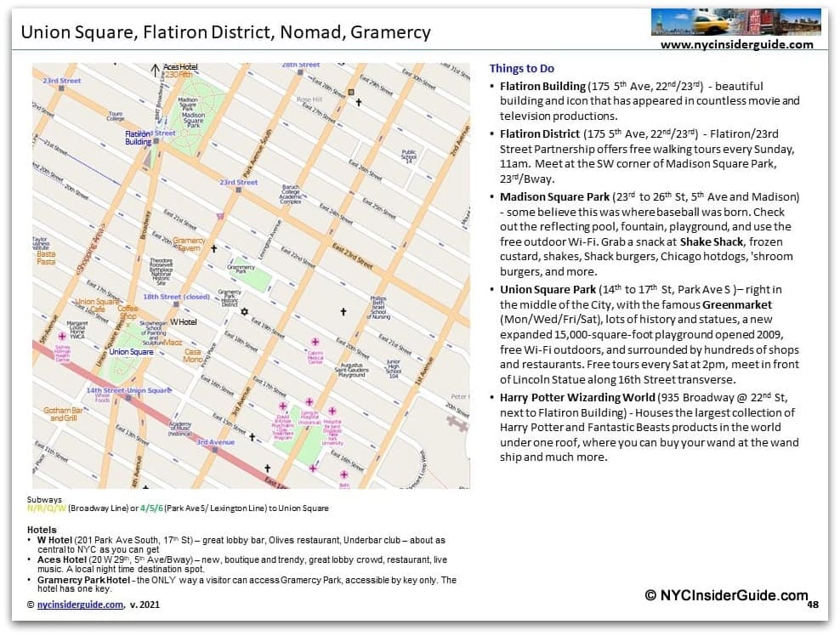
Task: Click the bold Harry Potter Wizarding World entry
Action: [577, 398]
